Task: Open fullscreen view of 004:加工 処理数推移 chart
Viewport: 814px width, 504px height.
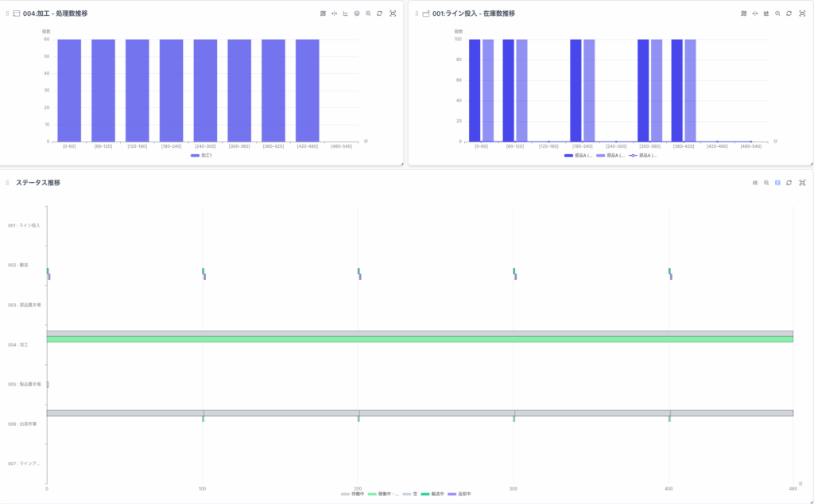Action: pyautogui.click(x=393, y=14)
